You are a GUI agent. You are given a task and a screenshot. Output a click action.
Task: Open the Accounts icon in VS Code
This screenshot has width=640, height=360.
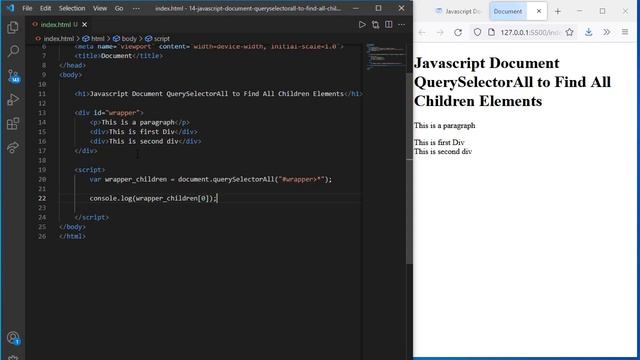coord(13,338)
